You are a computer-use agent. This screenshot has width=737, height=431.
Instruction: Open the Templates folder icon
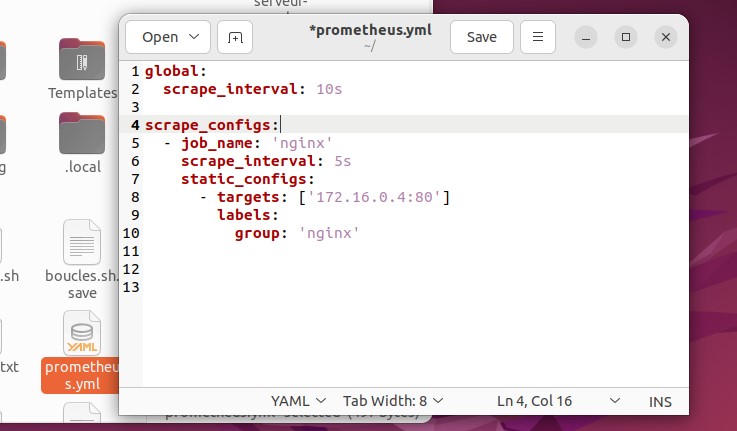(82, 61)
